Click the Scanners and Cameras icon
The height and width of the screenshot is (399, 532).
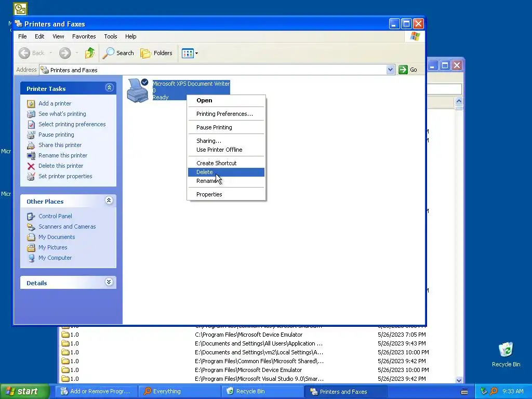[31, 227]
